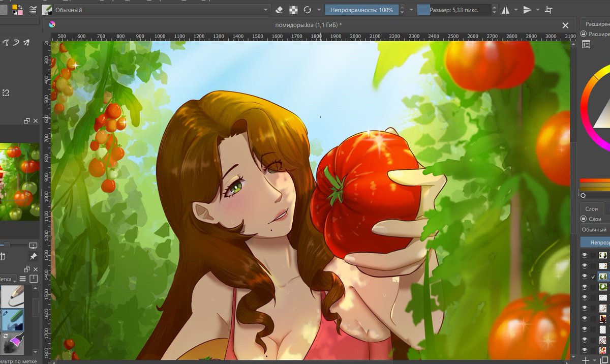Open the layer blending mode dropdown 'Обычный'
The width and height of the screenshot is (610, 364).
(595, 230)
